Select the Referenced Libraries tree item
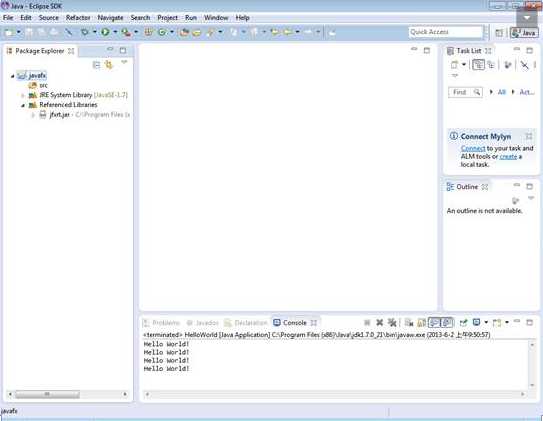Image resolution: width=543 pixels, height=421 pixels. [x=63, y=105]
